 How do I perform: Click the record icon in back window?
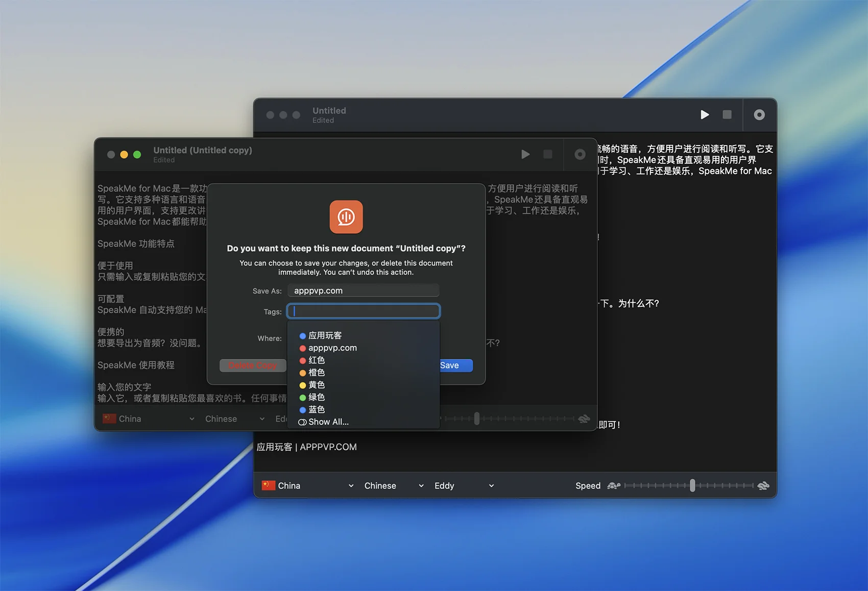[x=759, y=115]
